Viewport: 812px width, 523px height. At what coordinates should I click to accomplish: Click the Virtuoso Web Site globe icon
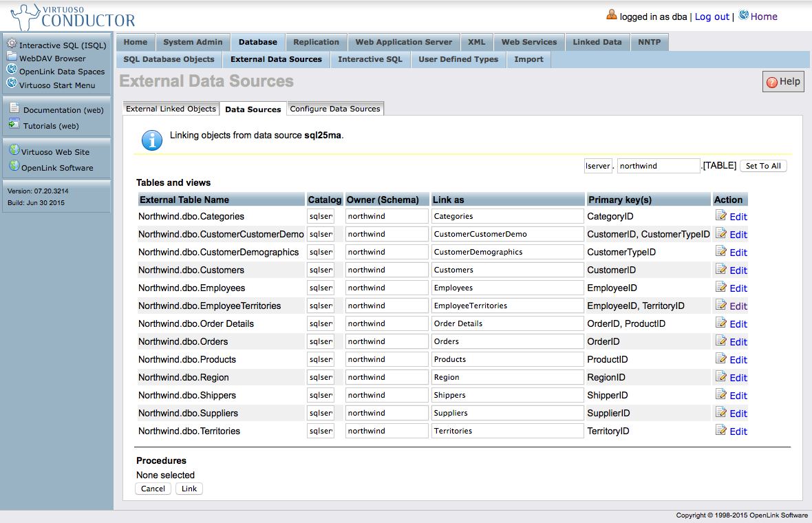[x=14, y=150]
